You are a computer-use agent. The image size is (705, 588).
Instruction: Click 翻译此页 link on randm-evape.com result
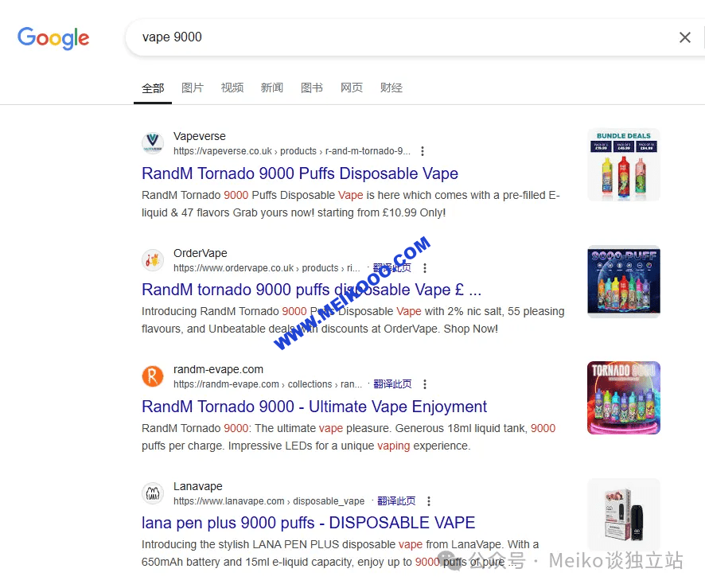click(393, 384)
